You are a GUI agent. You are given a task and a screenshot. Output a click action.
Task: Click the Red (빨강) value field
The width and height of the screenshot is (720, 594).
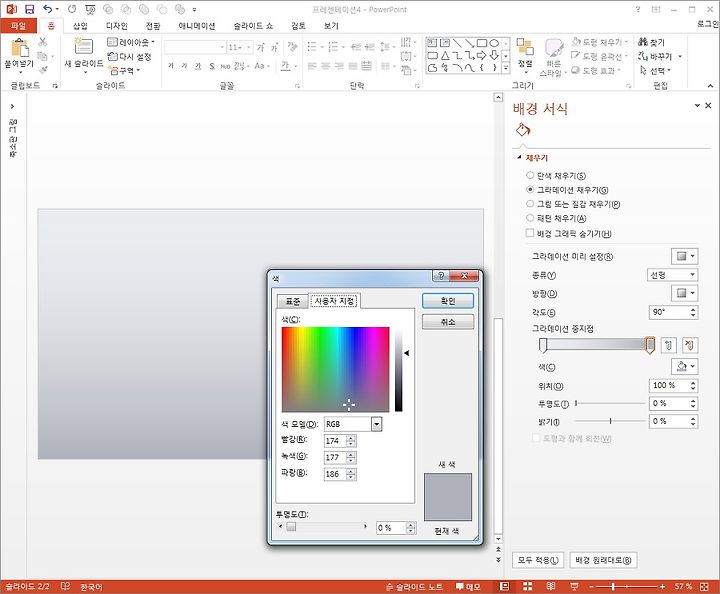335,441
